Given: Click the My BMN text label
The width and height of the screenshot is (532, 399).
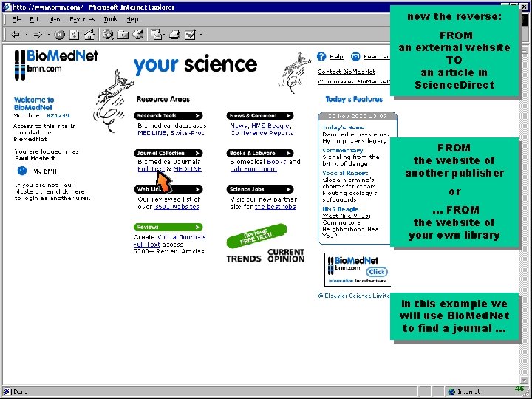Looking at the screenshot, I should [45, 171].
